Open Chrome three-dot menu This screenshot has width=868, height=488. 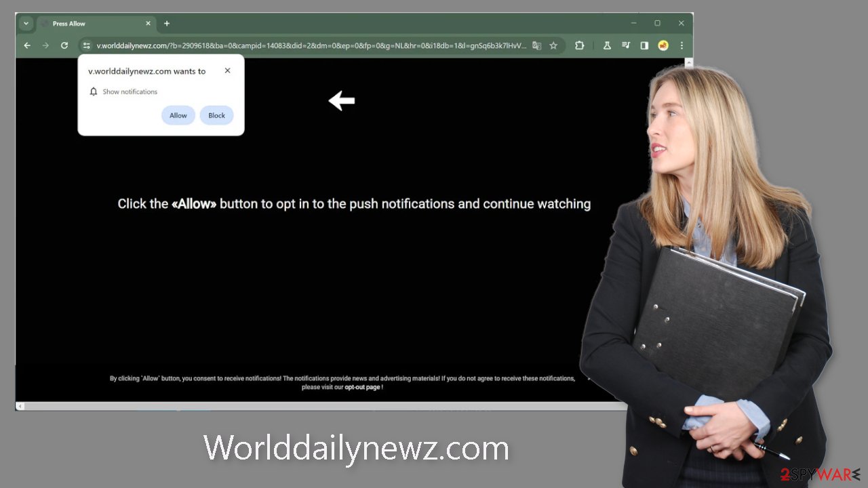pos(682,45)
